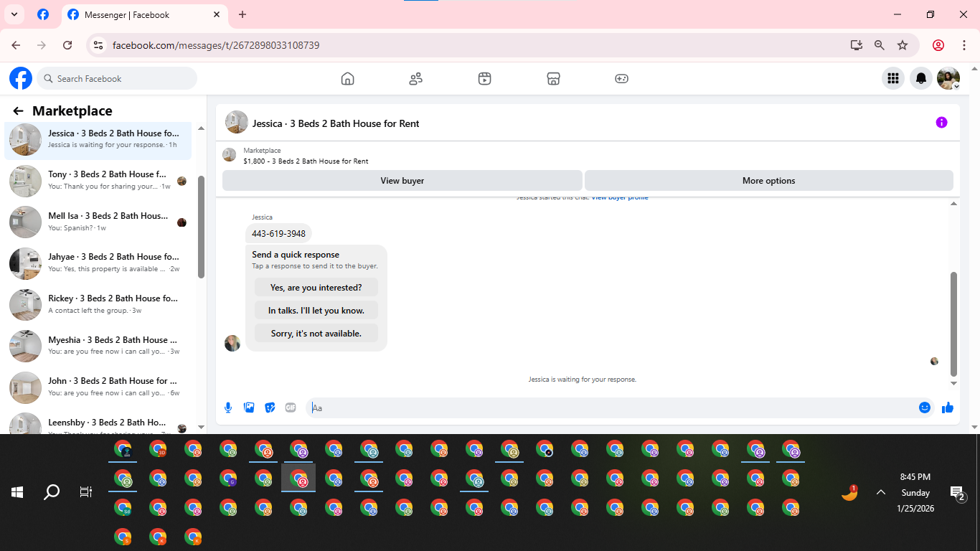This screenshot has width=980, height=551.
Task: Open Leenshby's conversation
Action: 98,423
